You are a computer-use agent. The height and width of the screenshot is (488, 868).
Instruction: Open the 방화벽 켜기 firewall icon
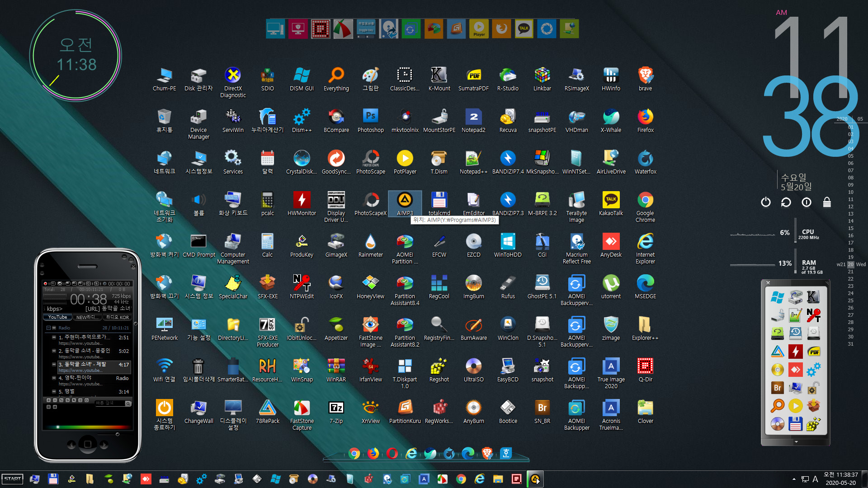coord(164,245)
